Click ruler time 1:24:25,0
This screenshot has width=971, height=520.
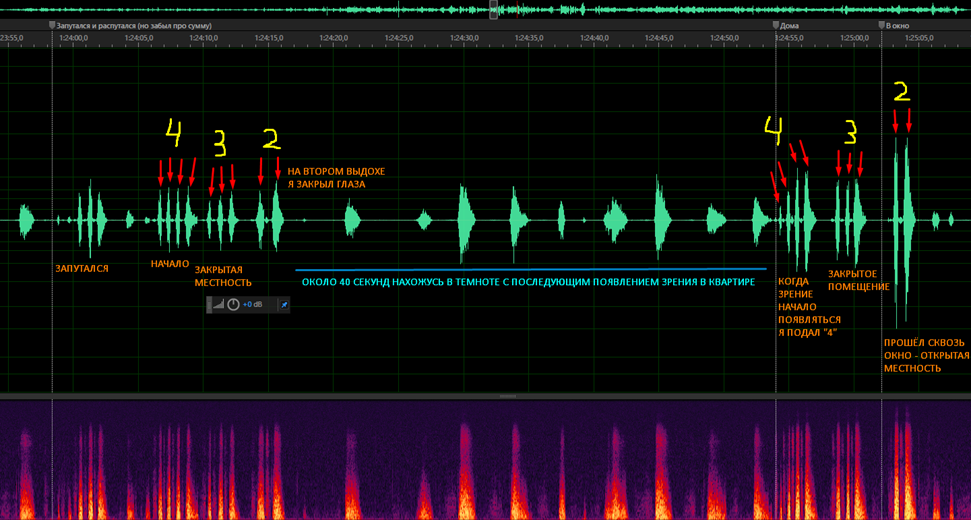coord(399,38)
